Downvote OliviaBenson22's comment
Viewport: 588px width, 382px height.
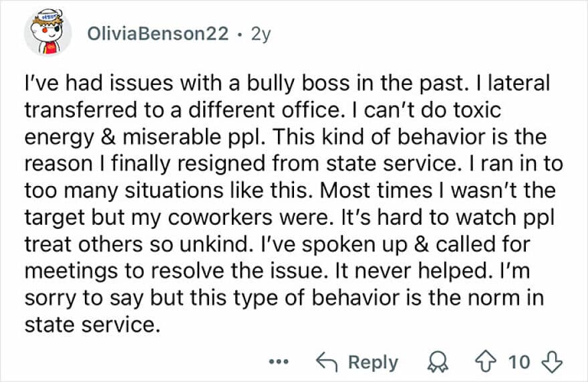coord(552,362)
